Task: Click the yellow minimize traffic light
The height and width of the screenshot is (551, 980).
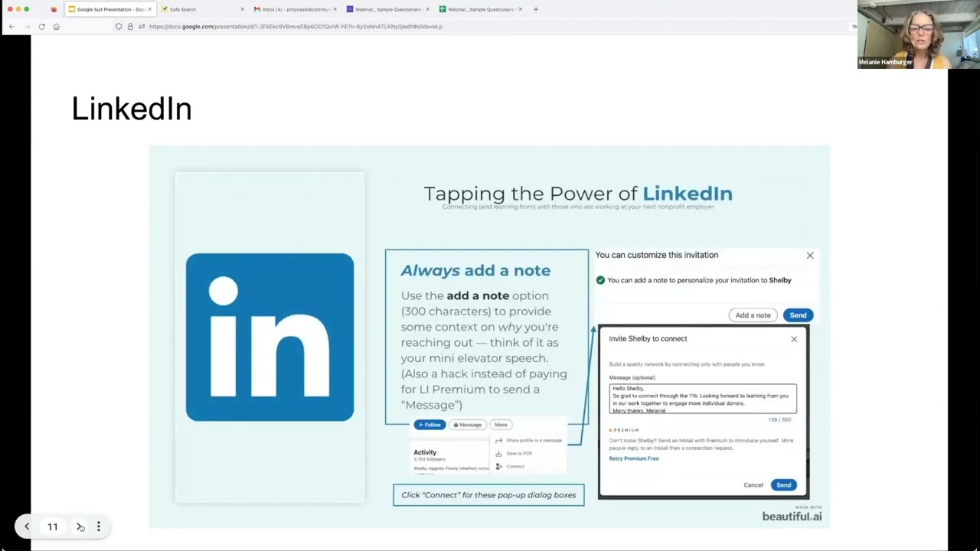Action: (x=18, y=9)
